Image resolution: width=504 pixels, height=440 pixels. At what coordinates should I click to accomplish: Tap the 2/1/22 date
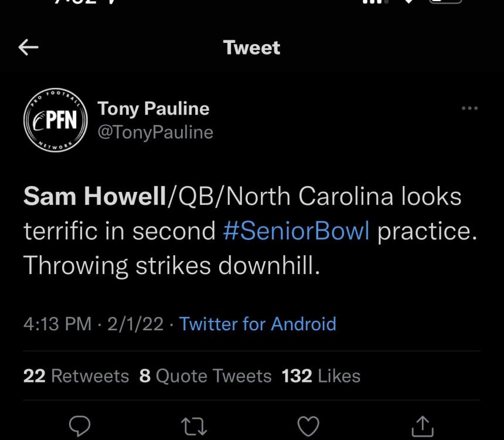tap(135, 324)
